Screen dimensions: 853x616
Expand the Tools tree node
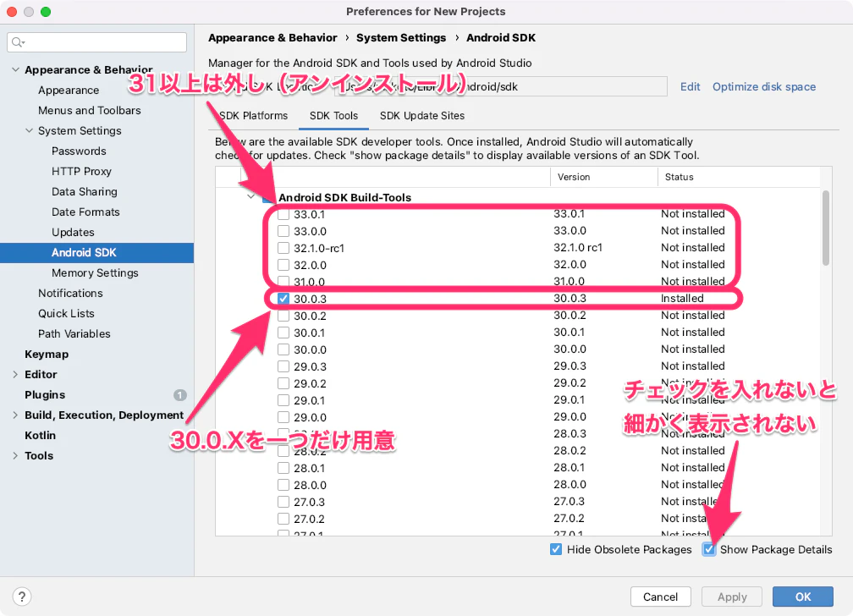point(15,456)
